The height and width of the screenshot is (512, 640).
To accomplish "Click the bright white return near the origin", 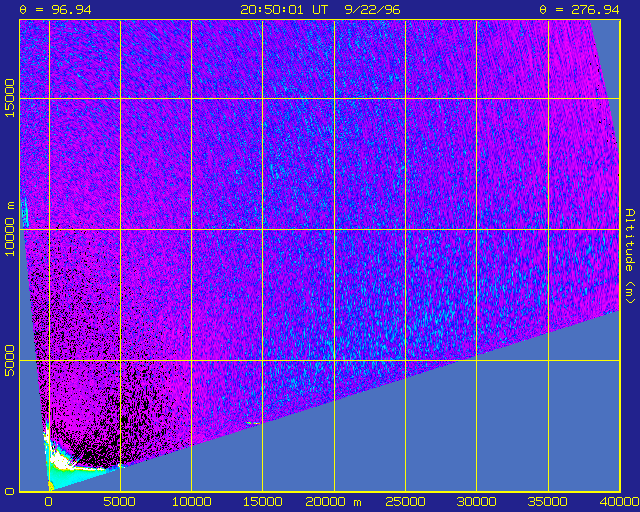I will 59,463.
